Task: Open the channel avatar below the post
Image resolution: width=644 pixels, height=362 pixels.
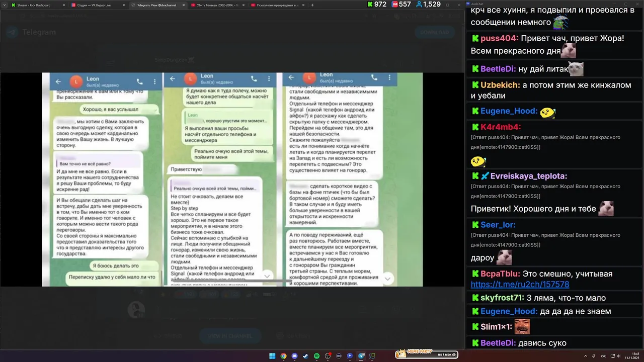Action: [136, 310]
